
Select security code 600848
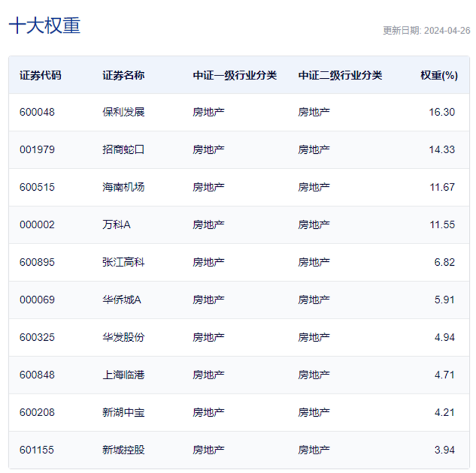point(37,375)
